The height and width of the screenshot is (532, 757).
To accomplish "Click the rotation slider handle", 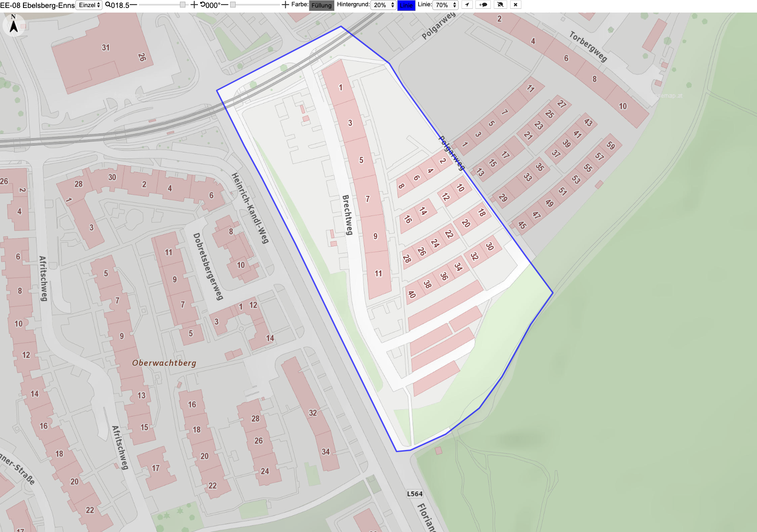I will click(233, 5).
